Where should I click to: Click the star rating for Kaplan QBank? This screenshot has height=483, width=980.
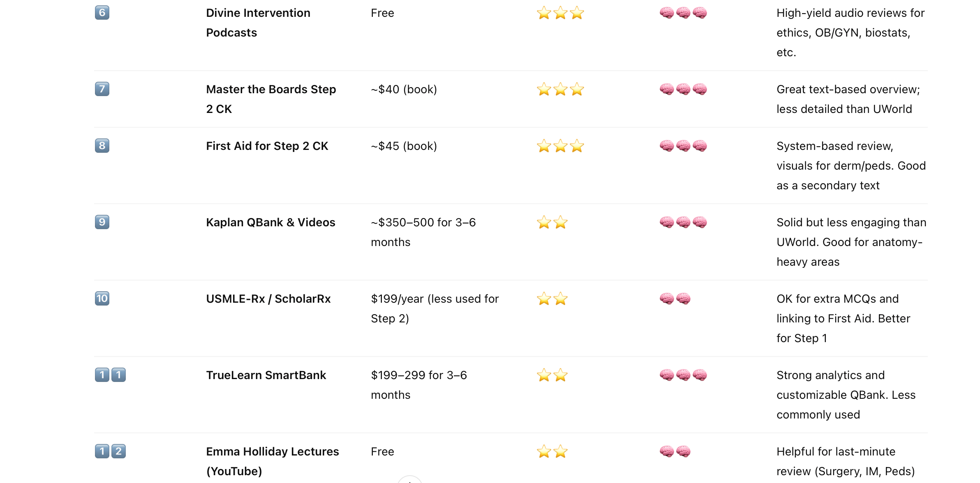pyautogui.click(x=552, y=222)
